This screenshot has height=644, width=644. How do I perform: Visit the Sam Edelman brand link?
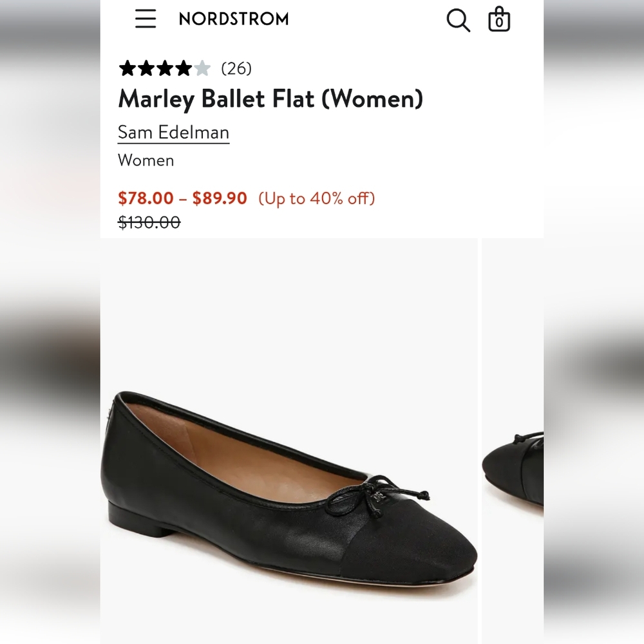pyautogui.click(x=173, y=132)
